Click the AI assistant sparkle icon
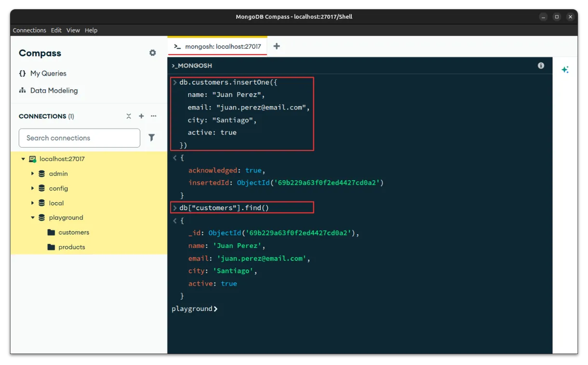 [565, 70]
